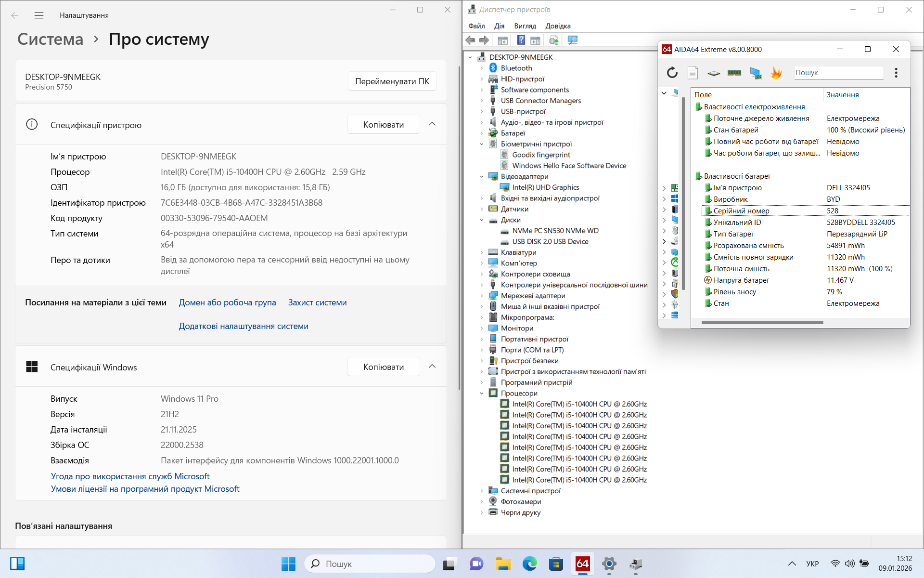Collapse the Процесори tree node

coord(482,394)
